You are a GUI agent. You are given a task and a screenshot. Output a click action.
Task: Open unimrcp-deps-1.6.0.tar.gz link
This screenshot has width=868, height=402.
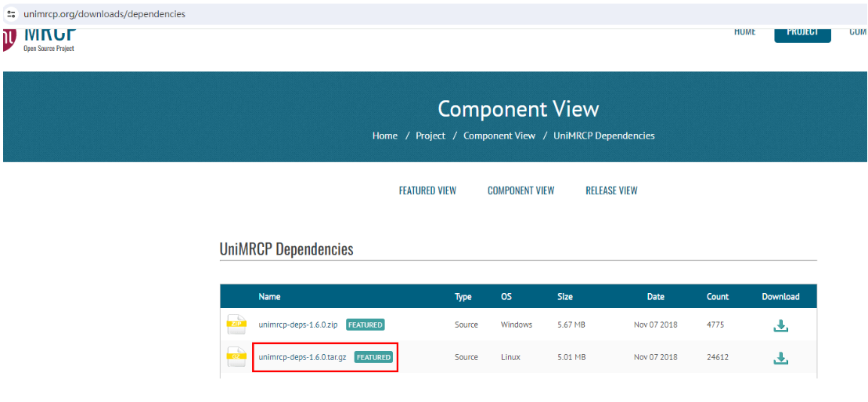(x=302, y=357)
